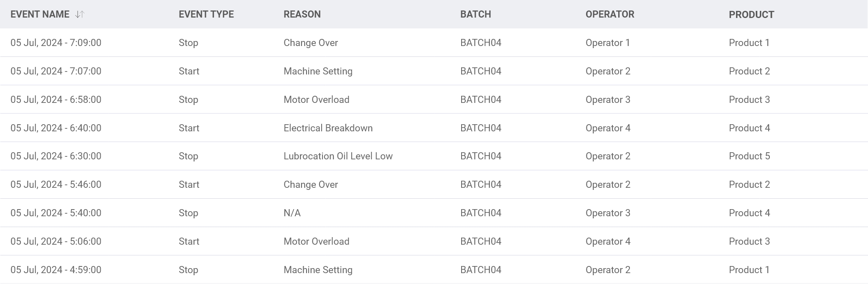
Task: Sort by the Event Name column header
Action: point(40,14)
